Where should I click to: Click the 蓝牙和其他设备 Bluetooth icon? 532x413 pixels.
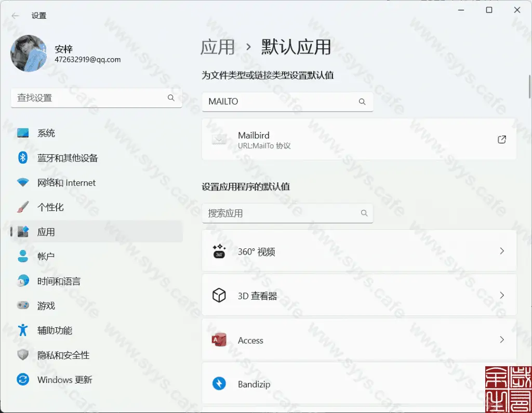pyautogui.click(x=22, y=158)
